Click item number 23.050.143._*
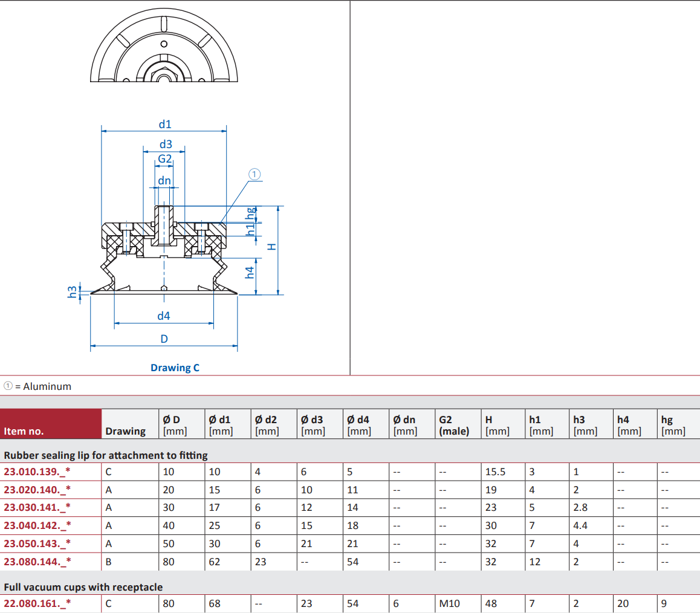This screenshot has height=613, width=700. click(x=37, y=544)
